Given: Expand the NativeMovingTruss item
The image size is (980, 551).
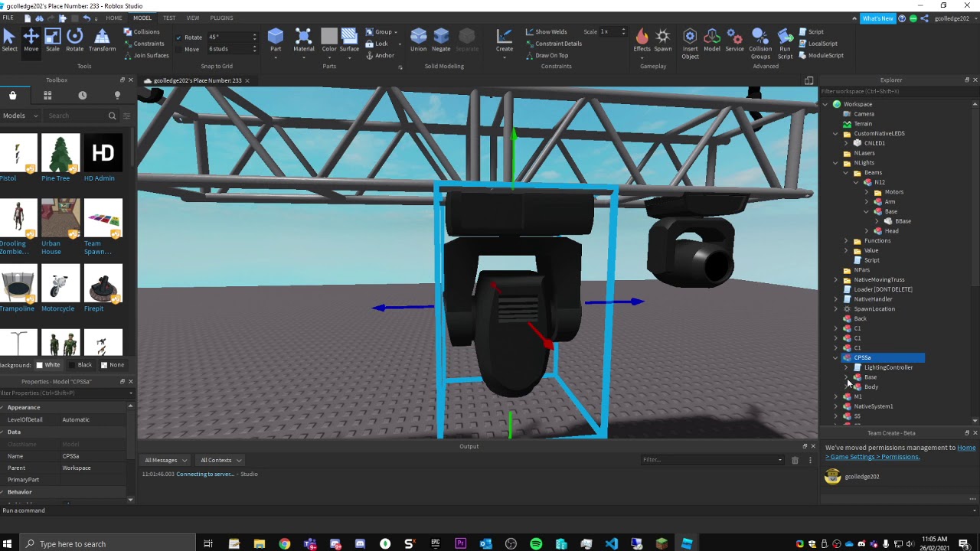Looking at the screenshot, I should [x=836, y=279].
